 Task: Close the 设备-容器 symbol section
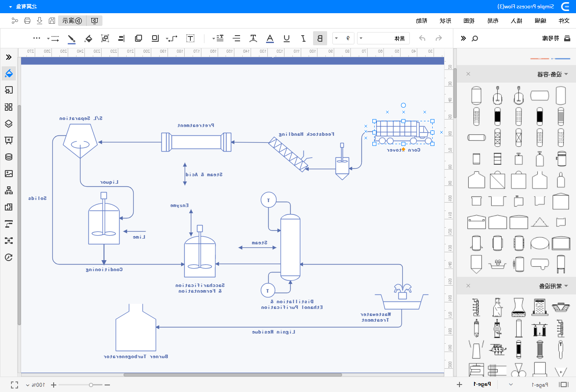[x=468, y=74]
